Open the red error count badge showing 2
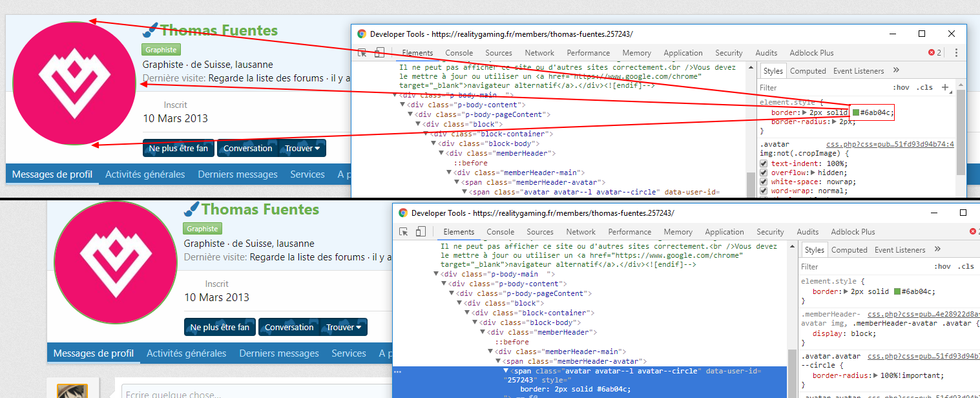The width and height of the screenshot is (980, 398). pyautogui.click(x=934, y=52)
